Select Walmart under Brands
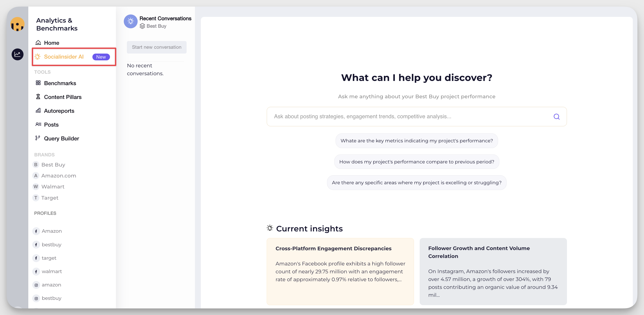 point(53,187)
